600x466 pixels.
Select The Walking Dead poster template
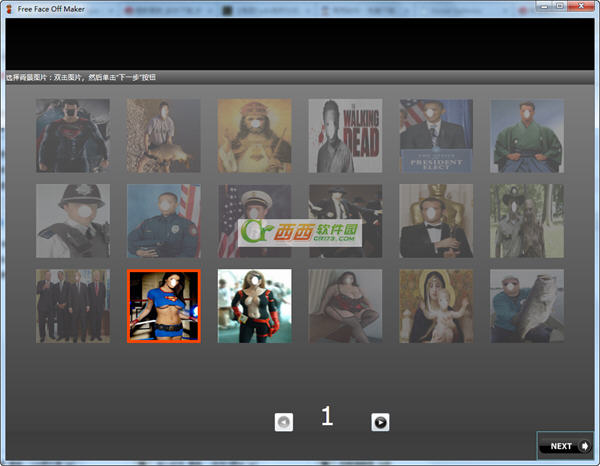click(345, 135)
